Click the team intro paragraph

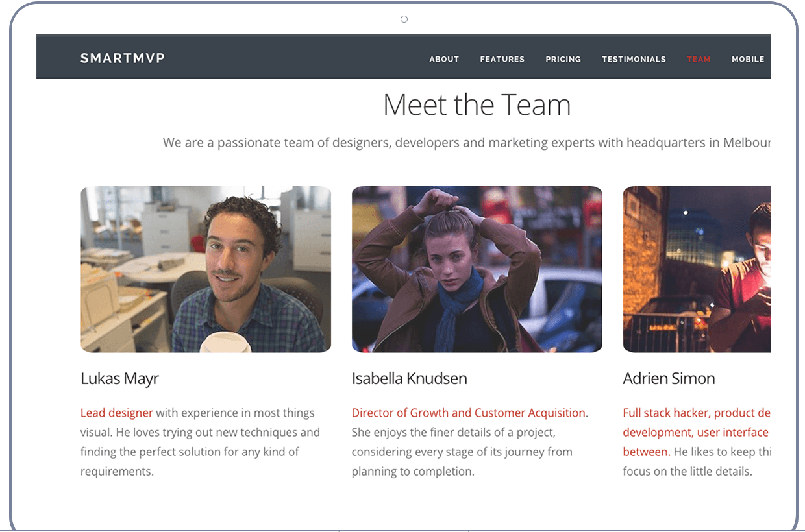point(467,143)
